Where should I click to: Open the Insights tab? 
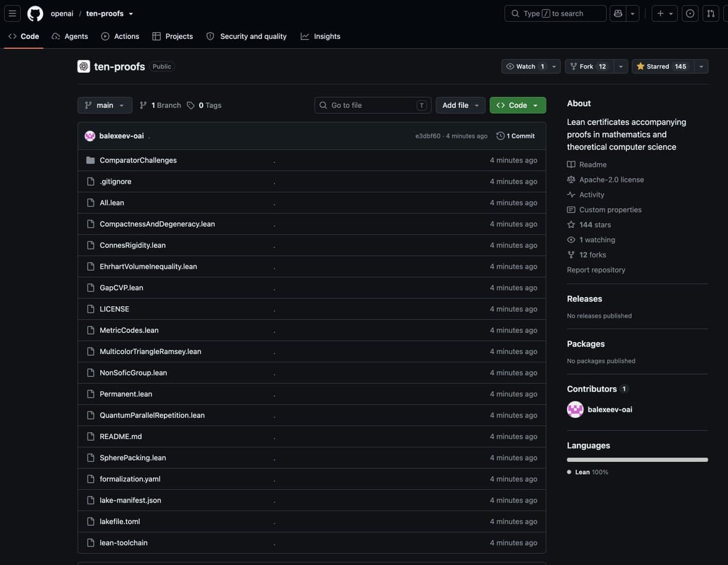point(320,36)
